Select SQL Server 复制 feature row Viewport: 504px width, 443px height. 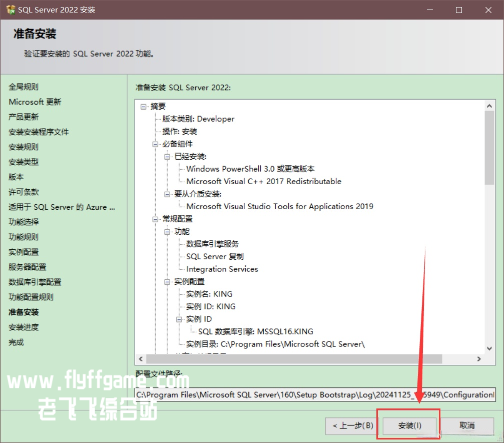(215, 257)
